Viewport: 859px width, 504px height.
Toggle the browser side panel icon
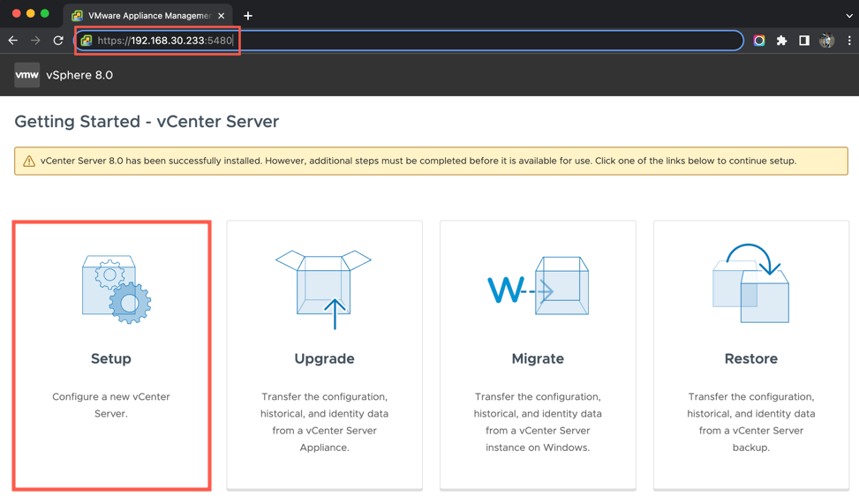(x=803, y=41)
